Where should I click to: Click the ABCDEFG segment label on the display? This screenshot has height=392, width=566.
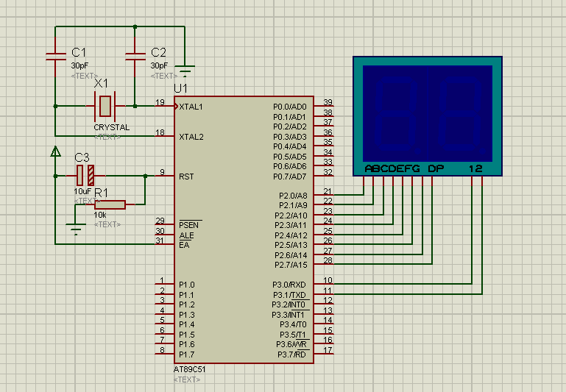392,168
